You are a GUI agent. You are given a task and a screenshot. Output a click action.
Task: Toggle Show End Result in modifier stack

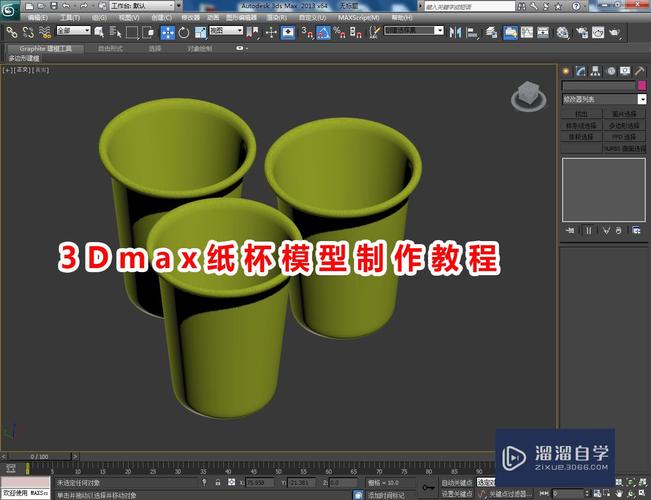tap(588, 230)
